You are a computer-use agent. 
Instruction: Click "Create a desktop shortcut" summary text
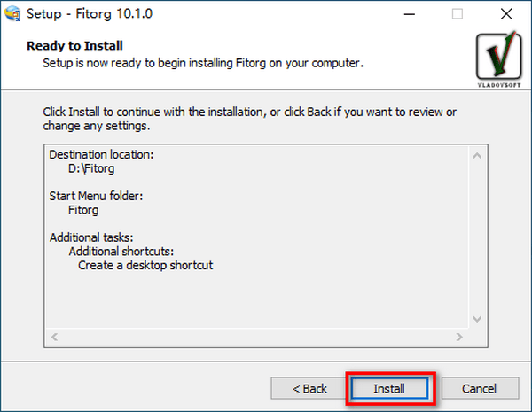pos(145,264)
